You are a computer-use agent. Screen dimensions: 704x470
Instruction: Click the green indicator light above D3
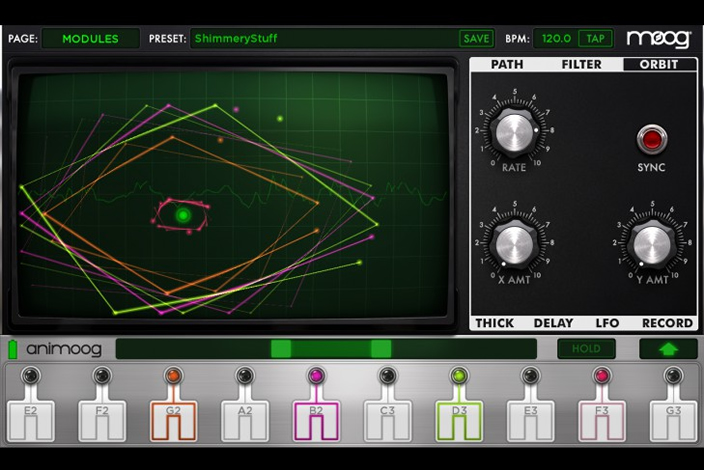click(x=459, y=375)
